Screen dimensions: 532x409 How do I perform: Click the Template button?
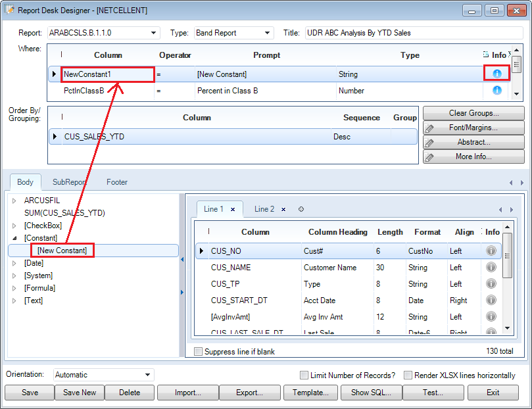pos(310,393)
